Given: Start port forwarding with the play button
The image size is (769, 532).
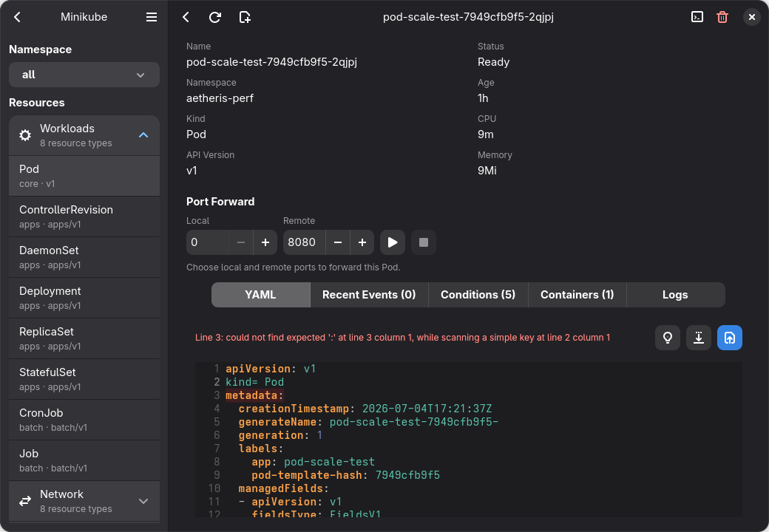Looking at the screenshot, I should (x=393, y=242).
